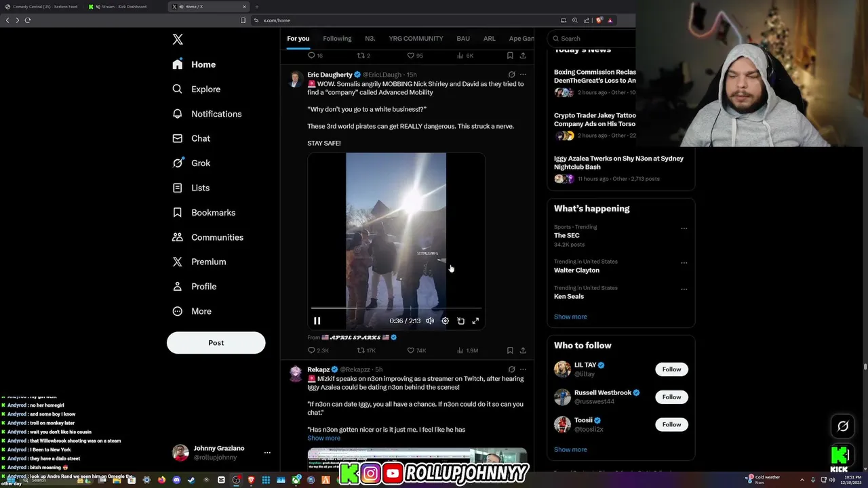
Task: Expand Rekapz post with Show more
Action: pos(323,438)
